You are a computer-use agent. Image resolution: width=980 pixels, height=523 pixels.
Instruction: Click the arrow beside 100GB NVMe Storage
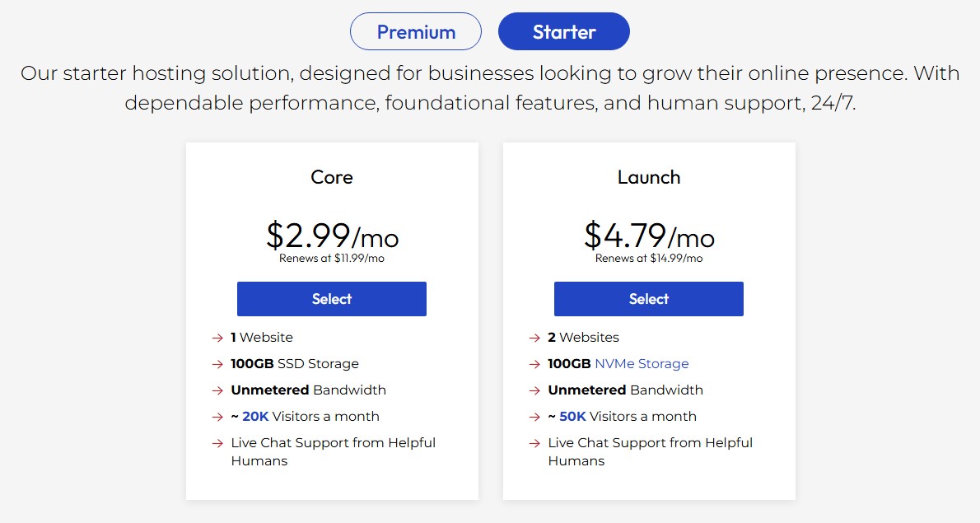coord(535,363)
